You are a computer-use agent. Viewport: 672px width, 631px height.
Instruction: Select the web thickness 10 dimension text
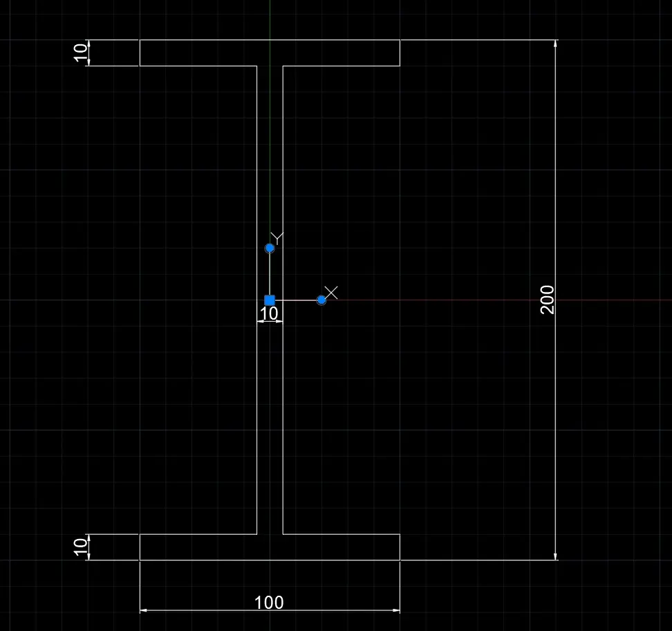269,313
